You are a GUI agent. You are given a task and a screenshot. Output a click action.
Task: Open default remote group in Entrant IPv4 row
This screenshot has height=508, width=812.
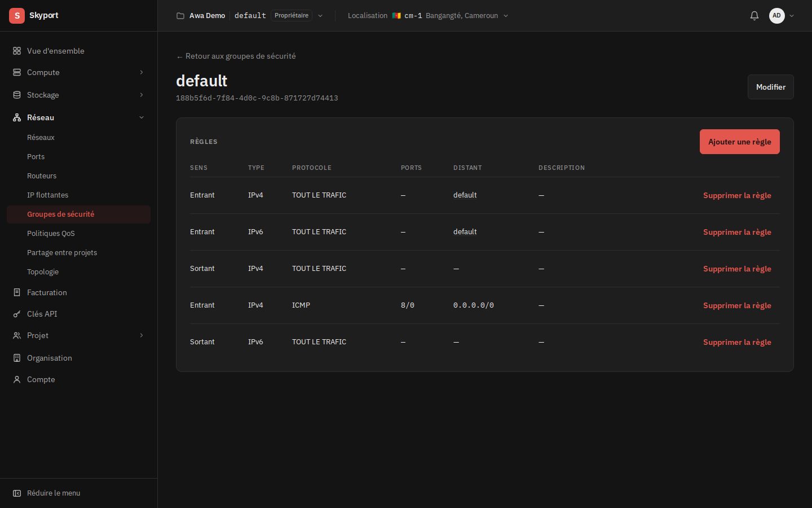click(465, 195)
